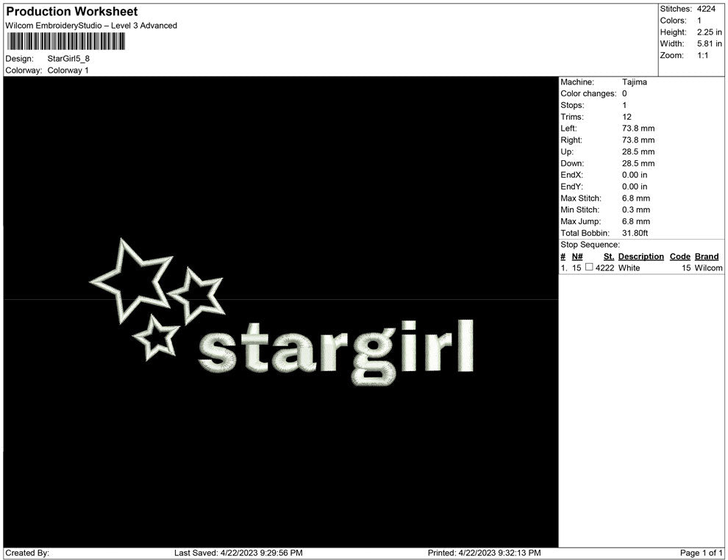The height and width of the screenshot is (560, 728).
Task: Click the EndY value '0.00 in'
Action: (x=635, y=187)
